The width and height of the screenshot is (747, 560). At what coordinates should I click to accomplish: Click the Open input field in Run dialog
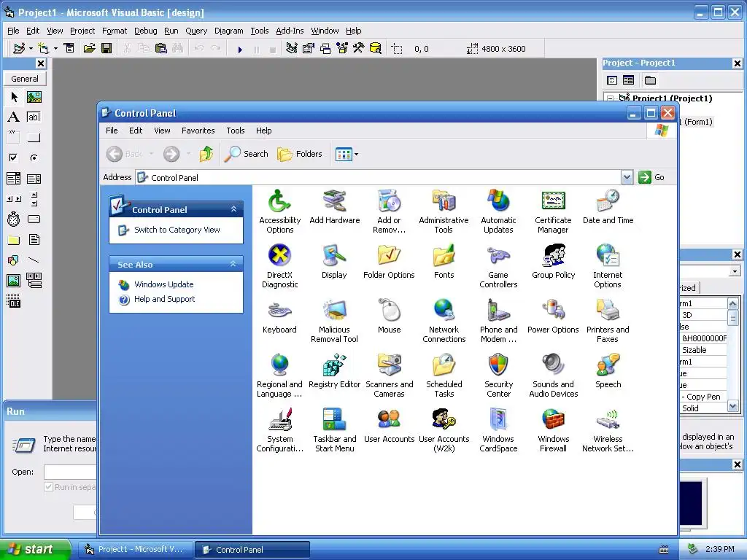70,472
